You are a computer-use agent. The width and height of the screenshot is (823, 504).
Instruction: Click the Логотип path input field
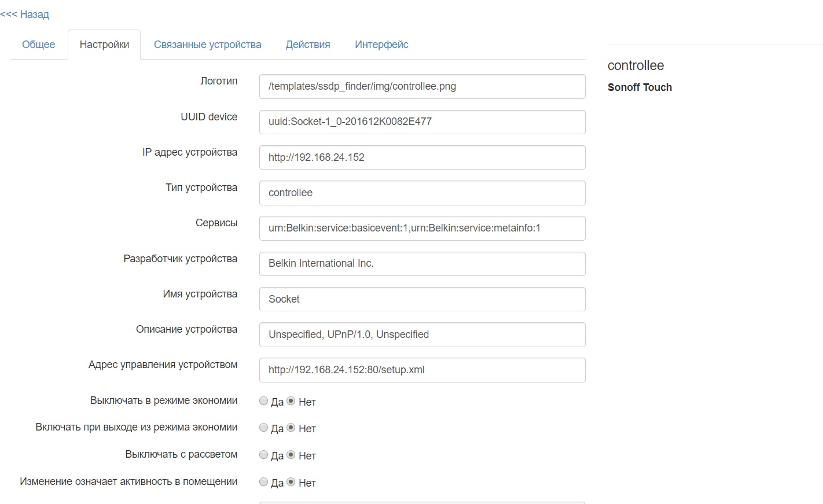(x=422, y=87)
